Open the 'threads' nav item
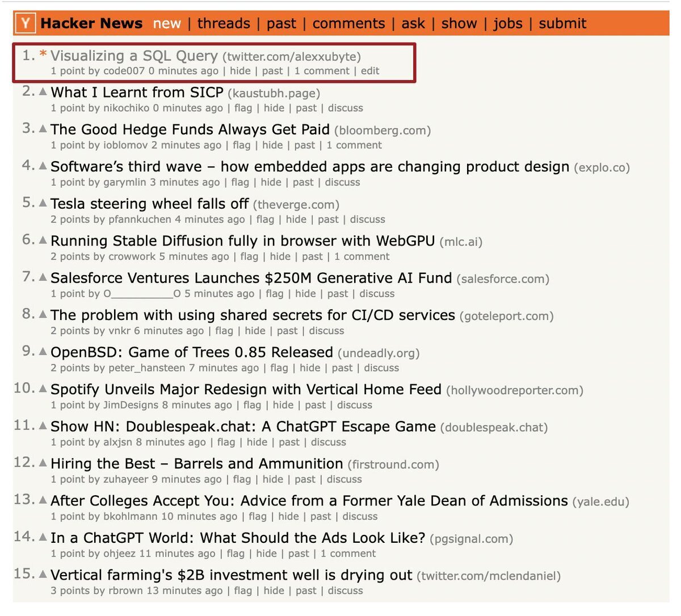The image size is (681, 616). point(224,23)
